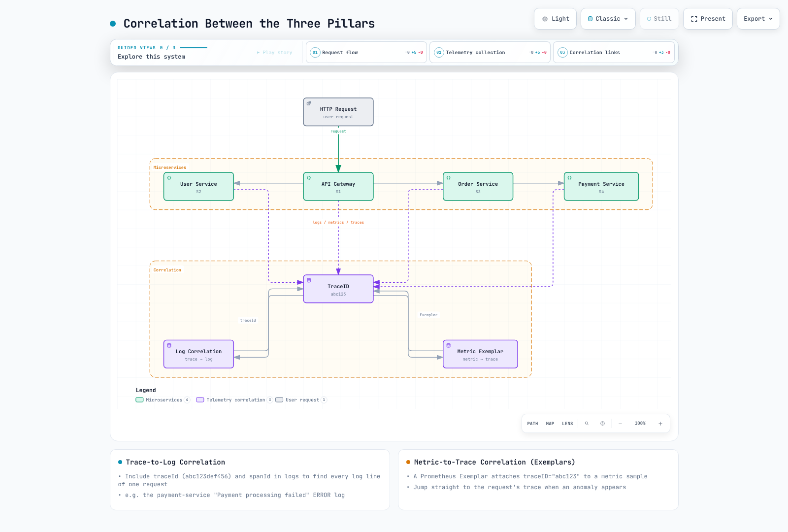788x532 pixels.
Task: Click the 'Exemplar' edge label
Action: point(428,315)
